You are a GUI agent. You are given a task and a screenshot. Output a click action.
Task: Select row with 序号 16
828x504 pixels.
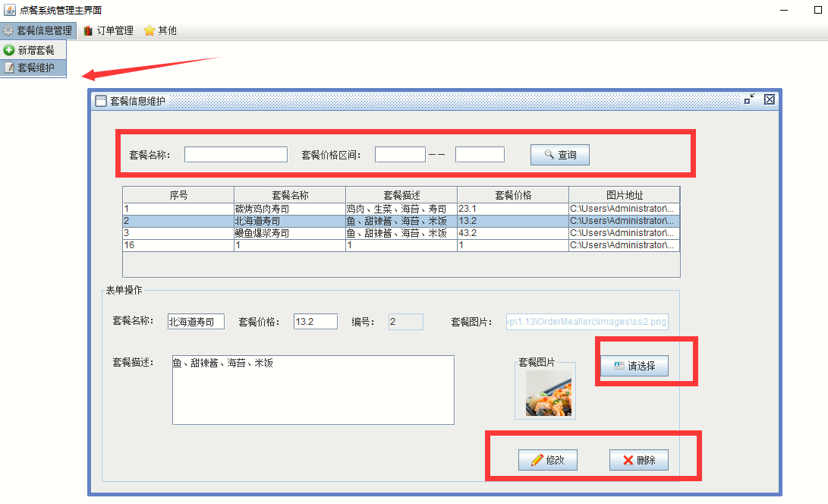pyautogui.click(x=401, y=245)
